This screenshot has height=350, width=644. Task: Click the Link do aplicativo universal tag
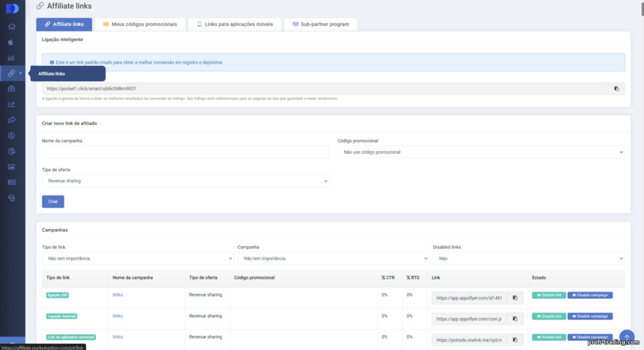click(x=70, y=337)
